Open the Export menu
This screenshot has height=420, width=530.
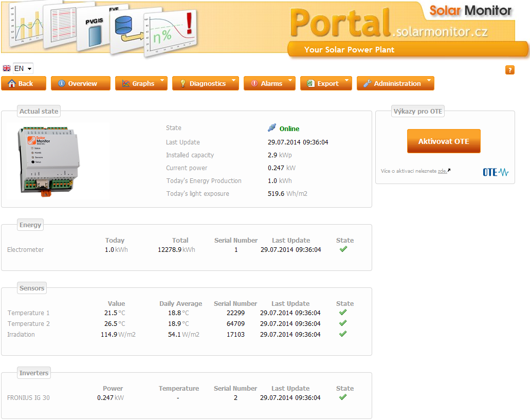(x=326, y=83)
